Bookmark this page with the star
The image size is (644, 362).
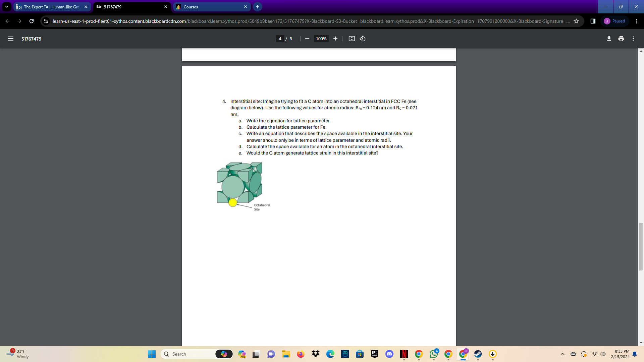[576, 21]
